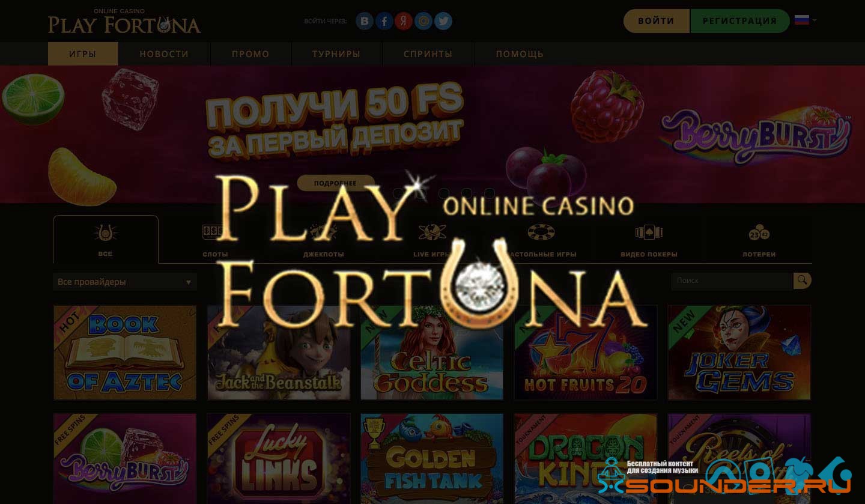Choose the Yandex login icon

(x=404, y=21)
